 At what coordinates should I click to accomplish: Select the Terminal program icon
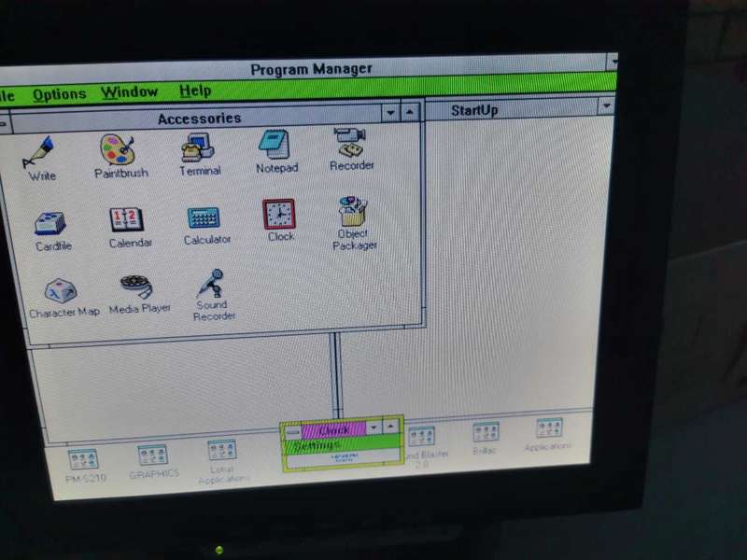(198, 147)
